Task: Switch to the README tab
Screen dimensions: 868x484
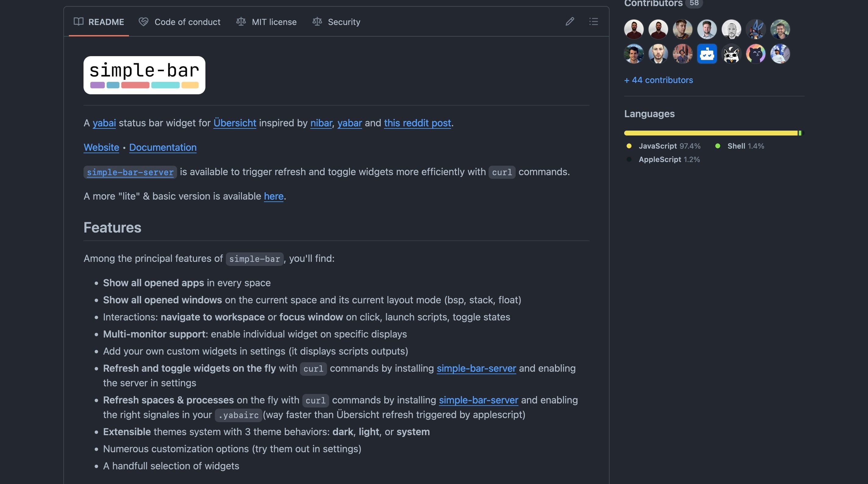Action: tap(99, 22)
